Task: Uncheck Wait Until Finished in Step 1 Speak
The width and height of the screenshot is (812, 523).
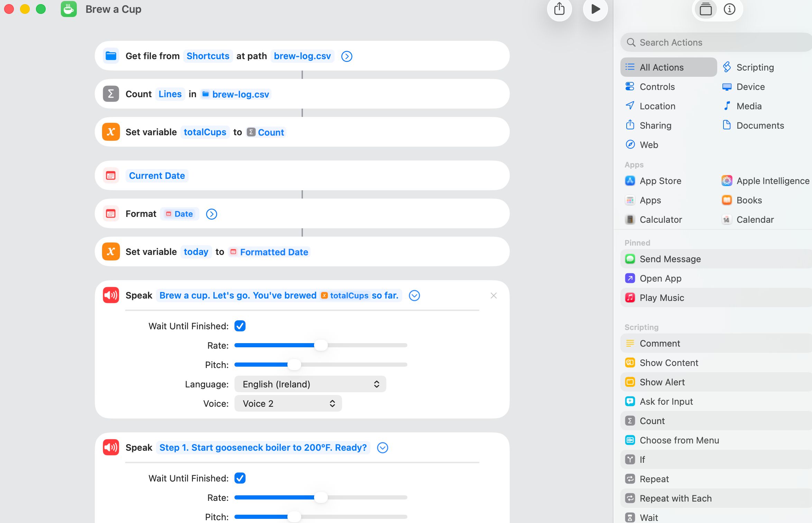Action: click(240, 478)
